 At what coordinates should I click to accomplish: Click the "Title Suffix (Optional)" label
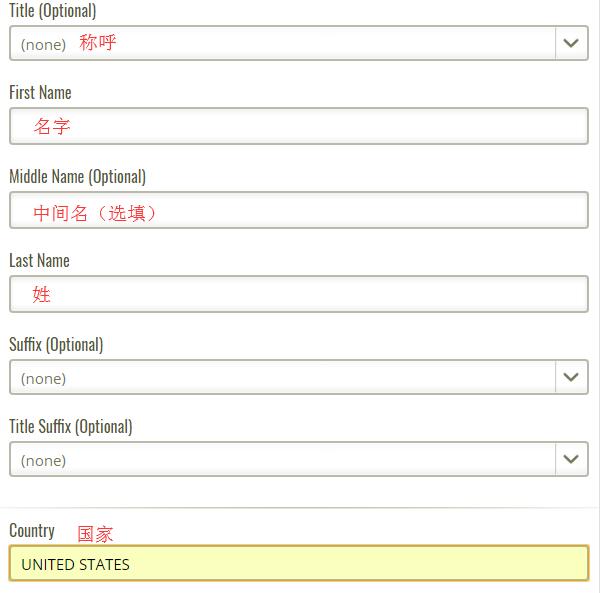coord(71,427)
